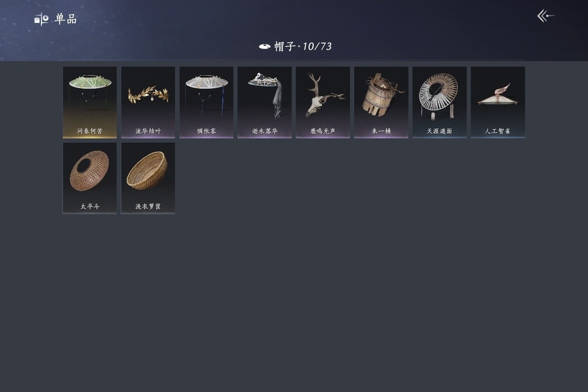Click the hat category icon beside 帽子
The height and width of the screenshot is (392, 588).
(x=265, y=46)
